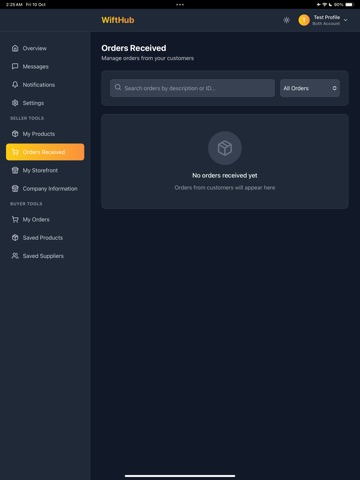Click the search magnifier icon
The height and width of the screenshot is (480, 360).
pyautogui.click(x=118, y=87)
